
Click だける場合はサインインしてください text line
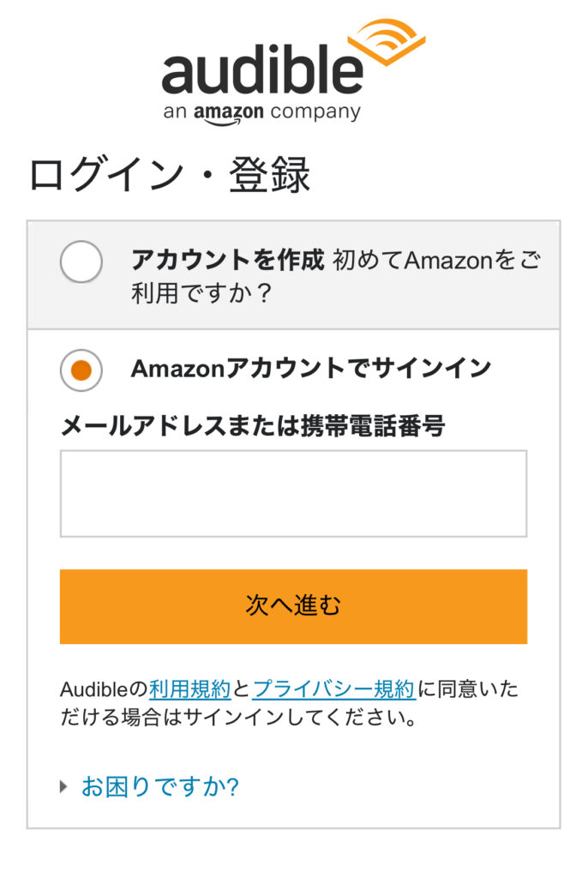238,718
